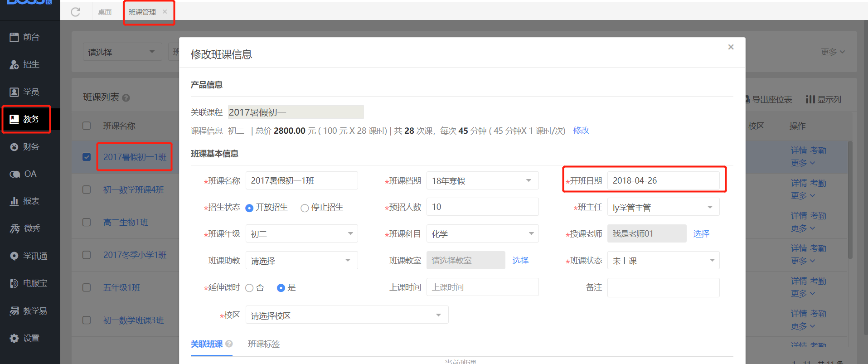Open the 2017暑假初一1班 class link

[x=135, y=157]
